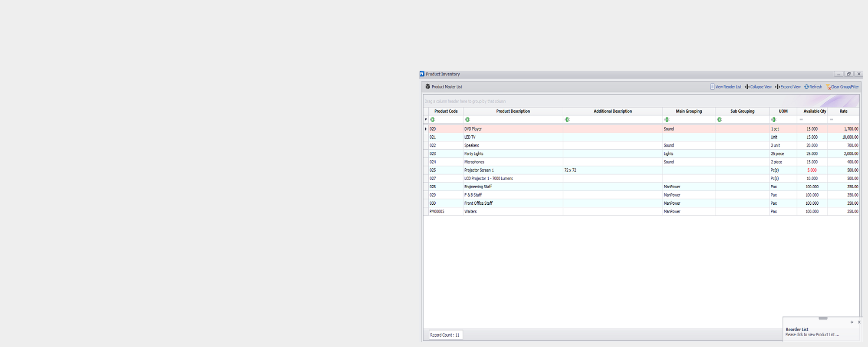Open filter operator for Product Description column
Image resolution: width=868 pixels, height=347 pixels.
467,120
